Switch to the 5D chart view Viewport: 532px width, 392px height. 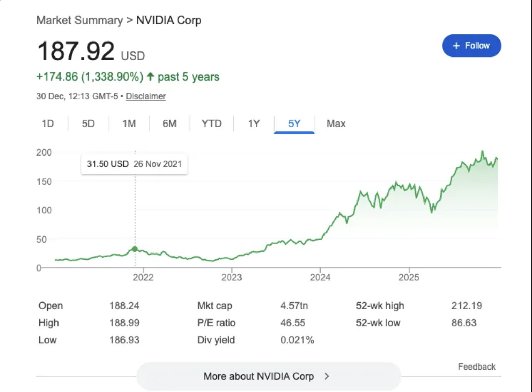click(88, 124)
